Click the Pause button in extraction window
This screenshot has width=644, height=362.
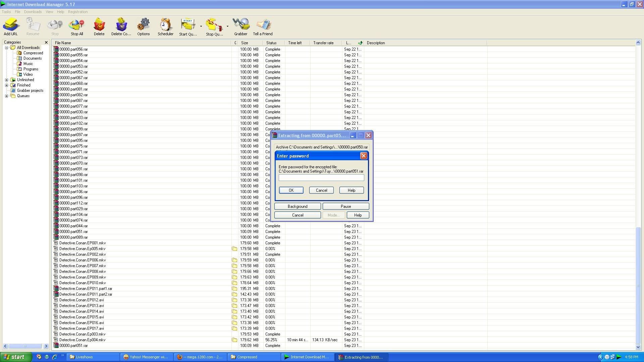(346, 206)
